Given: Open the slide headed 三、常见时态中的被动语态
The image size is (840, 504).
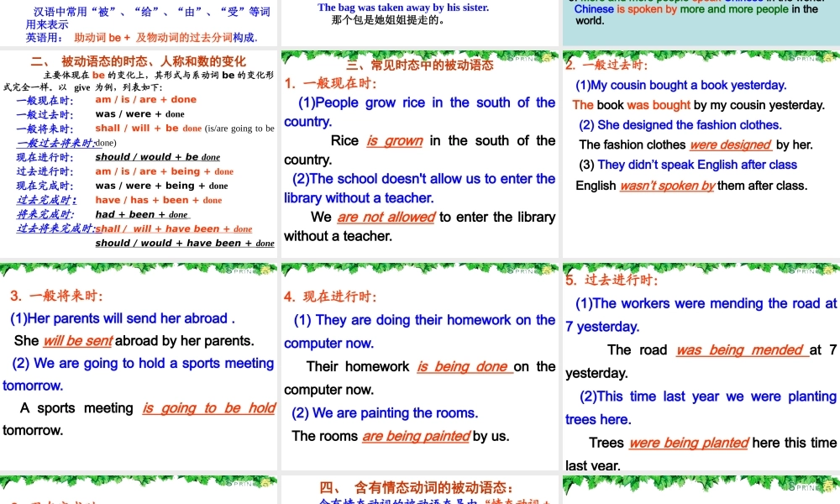Looking at the screenshot, I should click(x=420, y=155).
